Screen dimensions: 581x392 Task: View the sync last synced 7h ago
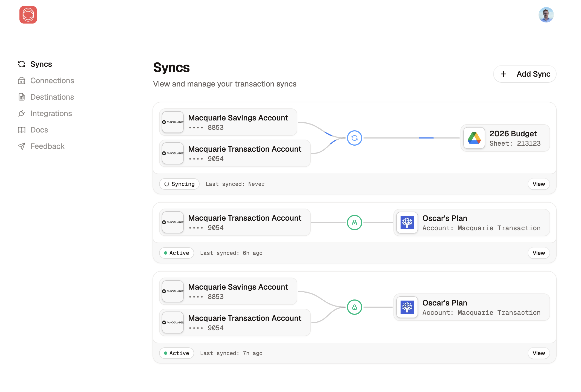538,353
